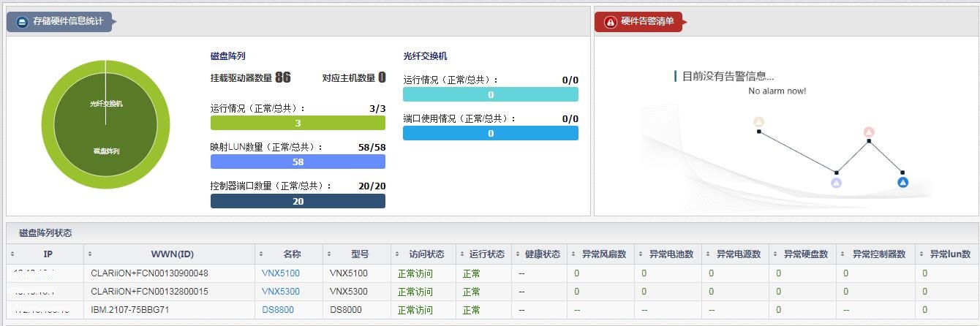Click the beige alarm marker on the line chart
Viewport: 980px width, 326px height.
(x=758, y=122)
